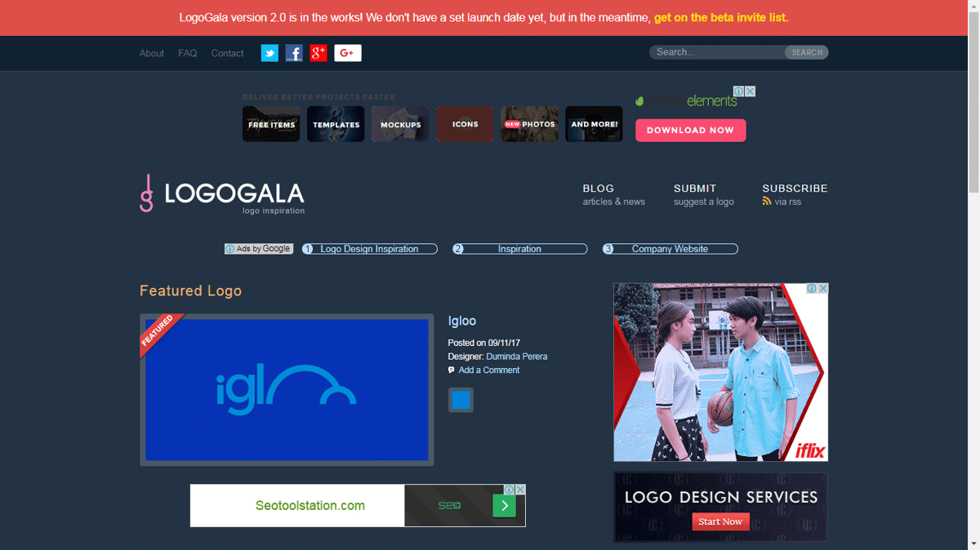Open the About page
980x550 pixels.
pyautogui.click(x=152, y=53)
